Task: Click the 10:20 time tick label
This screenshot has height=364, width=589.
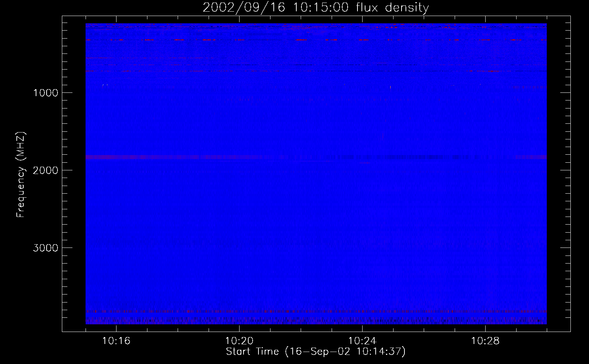Action: pos(239,341)
